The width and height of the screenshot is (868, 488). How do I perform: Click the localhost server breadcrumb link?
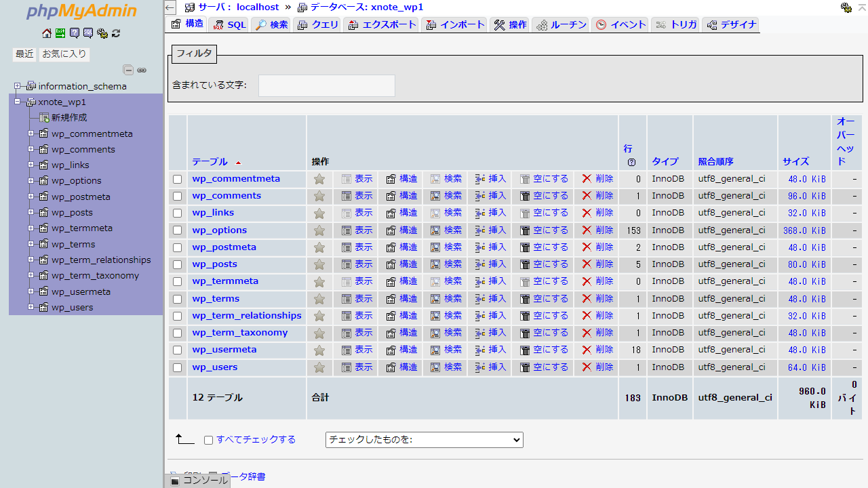click(238, 7)
